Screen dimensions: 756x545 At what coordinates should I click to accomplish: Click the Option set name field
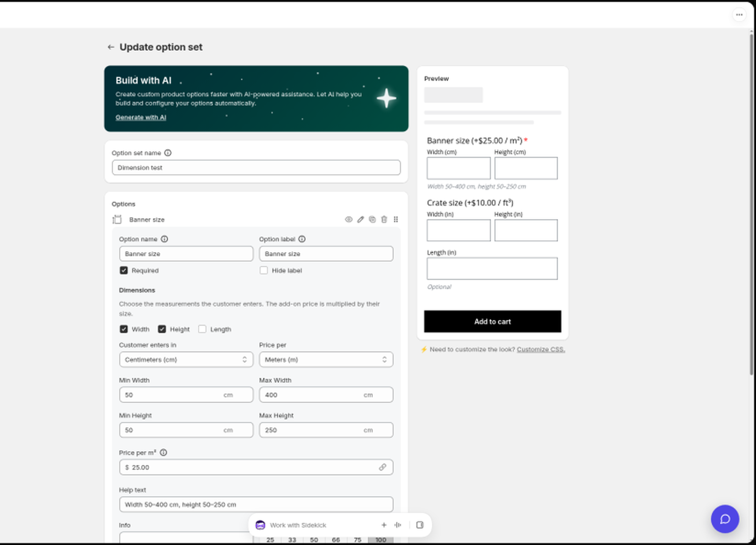point(256,167)
